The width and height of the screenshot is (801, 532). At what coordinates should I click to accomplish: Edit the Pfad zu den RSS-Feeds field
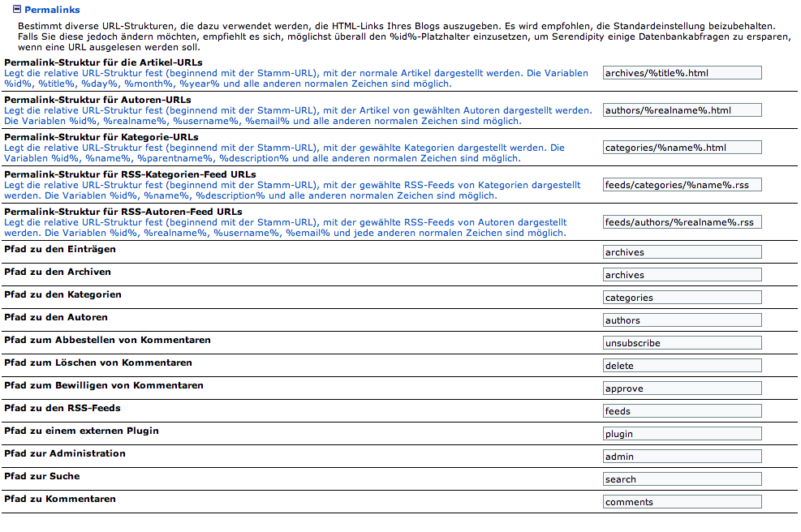682,411
